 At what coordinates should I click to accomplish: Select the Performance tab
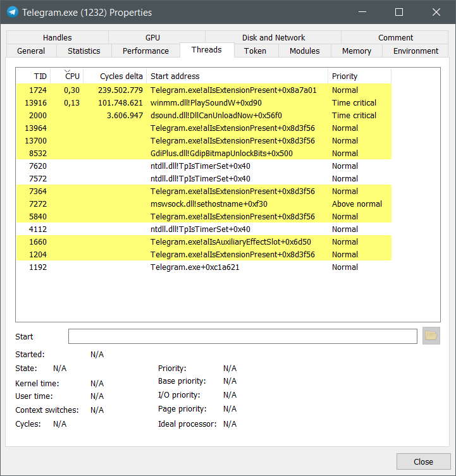(145, 51)
